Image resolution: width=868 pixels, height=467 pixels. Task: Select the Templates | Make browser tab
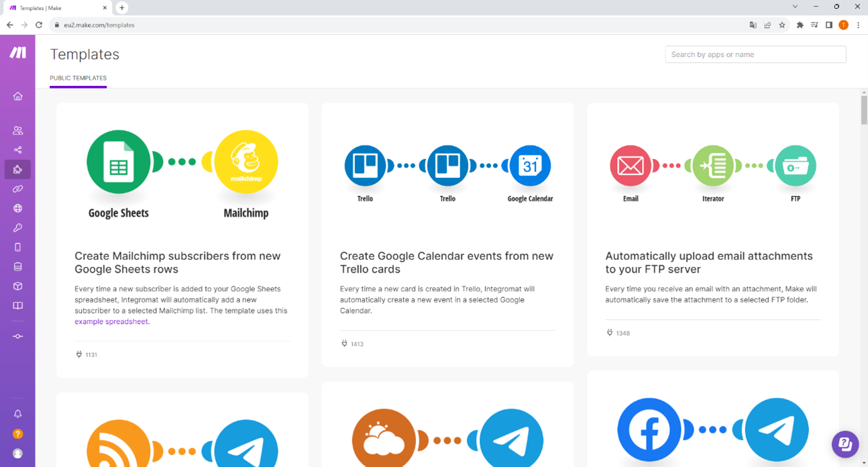coord(57,8)
